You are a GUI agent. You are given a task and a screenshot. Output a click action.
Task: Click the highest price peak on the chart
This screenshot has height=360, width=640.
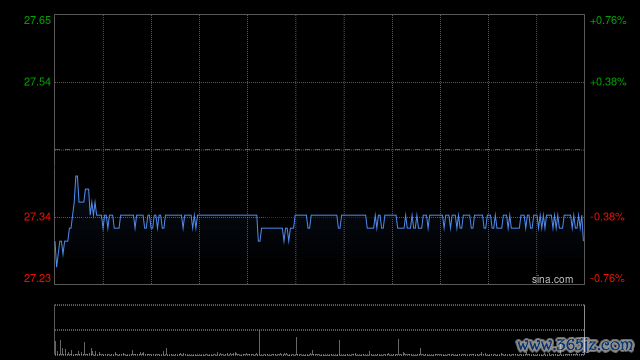tap(76, 177)
